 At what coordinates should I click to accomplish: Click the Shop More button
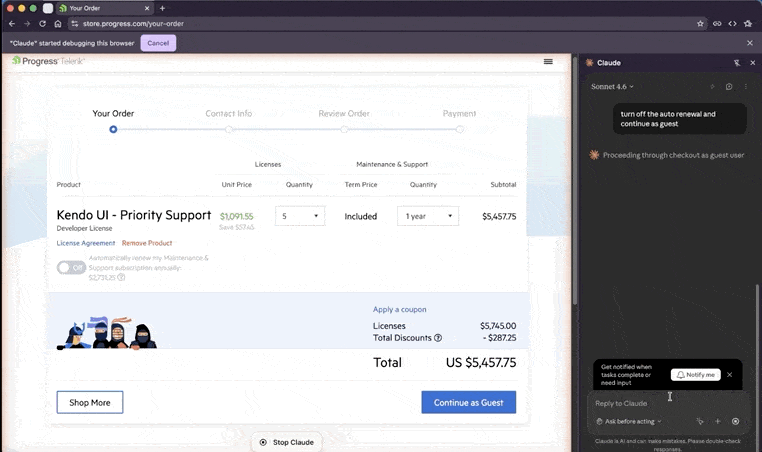click(90, 402)
